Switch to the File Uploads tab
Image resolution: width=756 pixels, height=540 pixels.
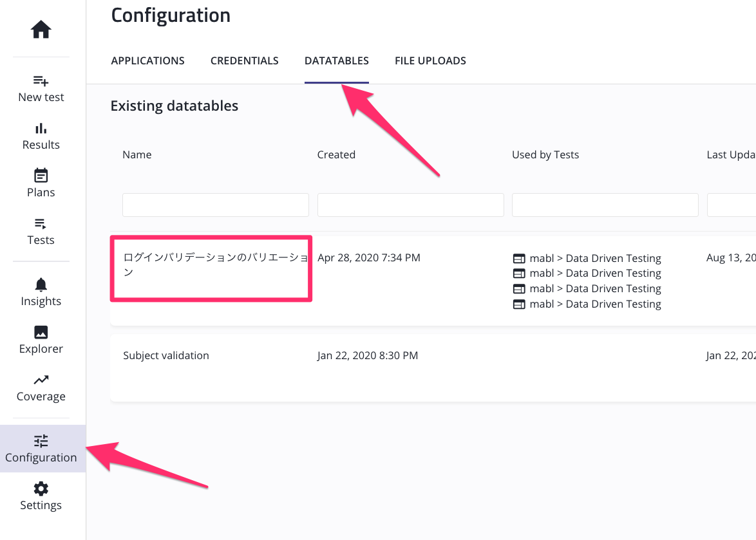(430, 61)
